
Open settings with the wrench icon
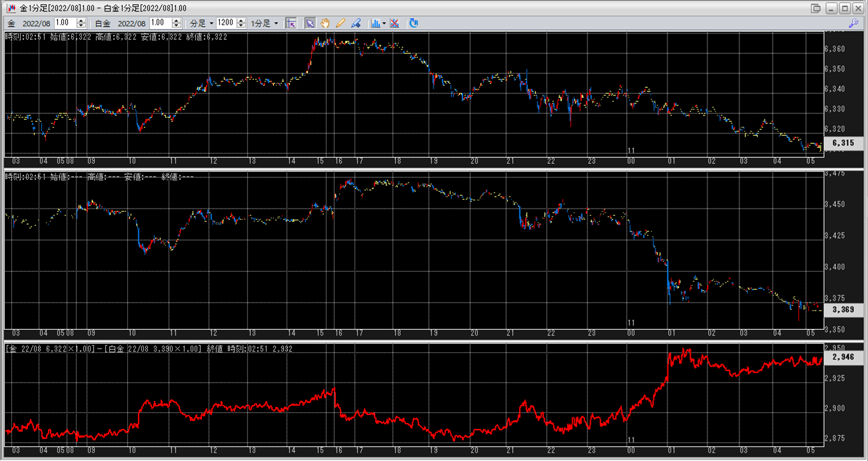(x=853, y=23)
